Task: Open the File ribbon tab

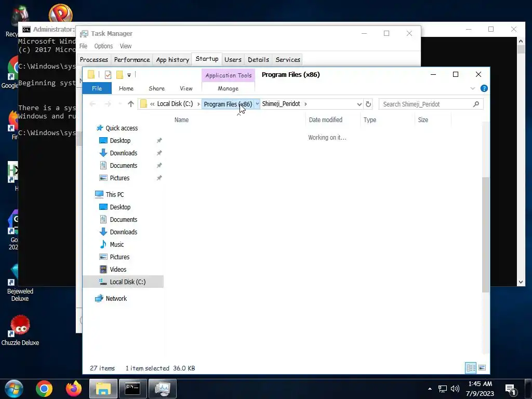Action: coord(97,88)
